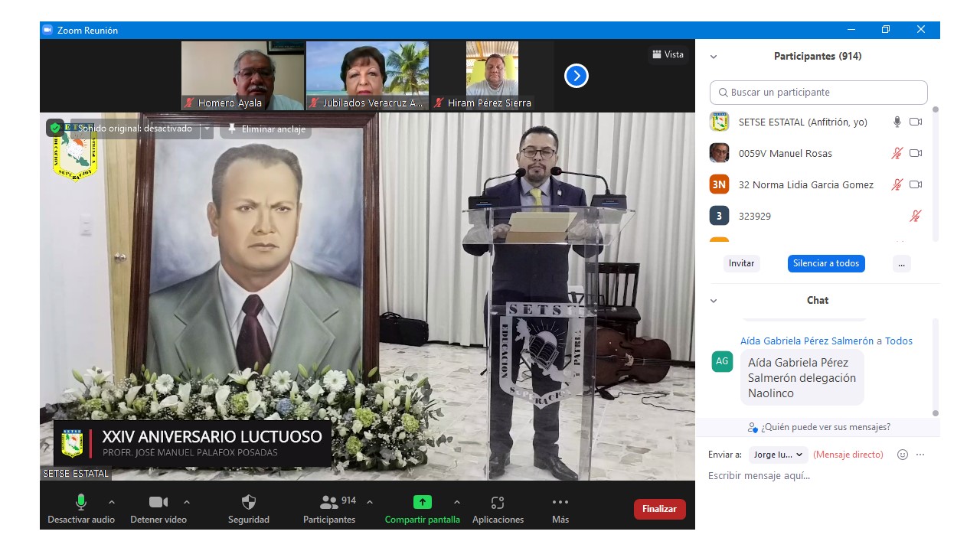The height and width of the screenshot is (551, 980).
Task: Open ¿Quién puede ver sus mensajes? link
Action: coord(818,427)
